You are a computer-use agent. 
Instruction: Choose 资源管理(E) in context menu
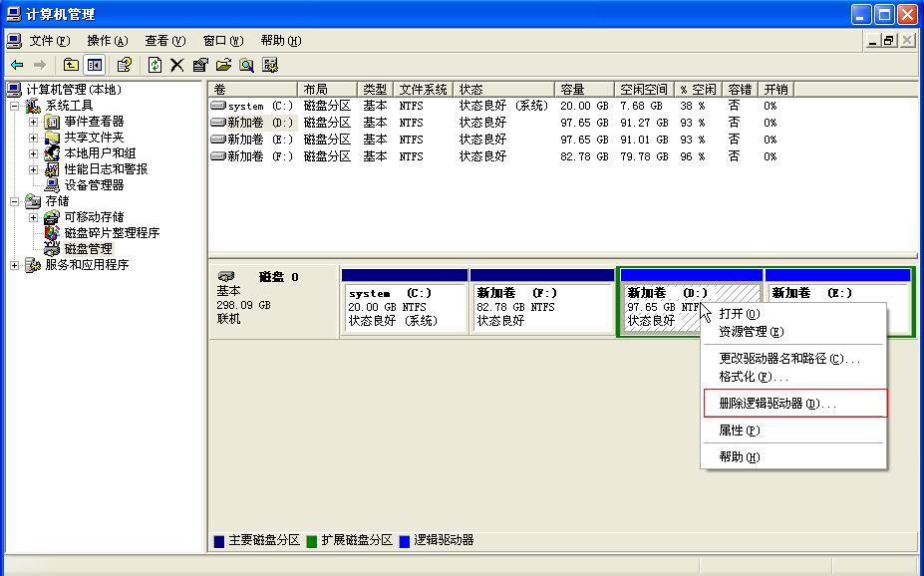pyautogui.click(x=794, y=332)
